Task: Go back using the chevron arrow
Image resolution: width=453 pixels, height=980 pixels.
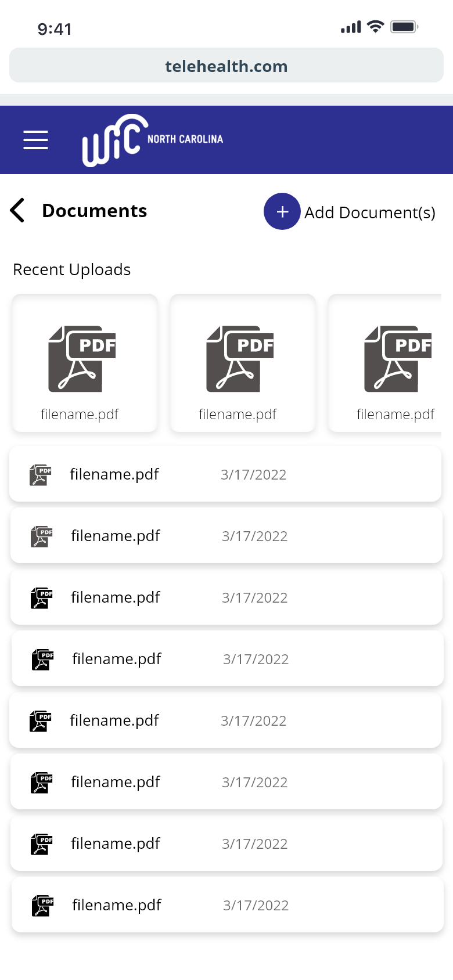Action: pyautogui.click(x=17, y=210)
